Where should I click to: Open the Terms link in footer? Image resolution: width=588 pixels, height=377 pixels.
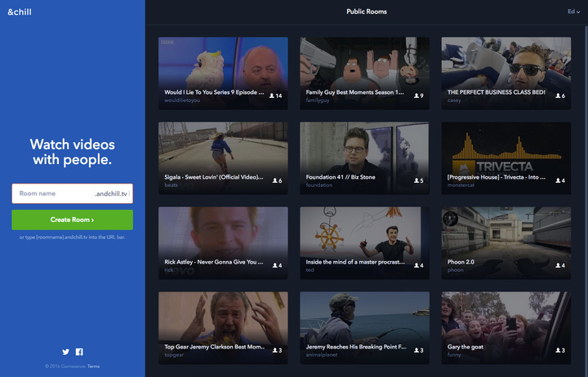click(93, 366)
